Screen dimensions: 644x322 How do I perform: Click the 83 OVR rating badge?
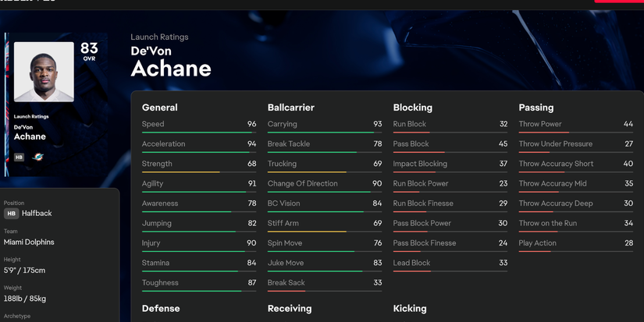(x=89, y=52)
